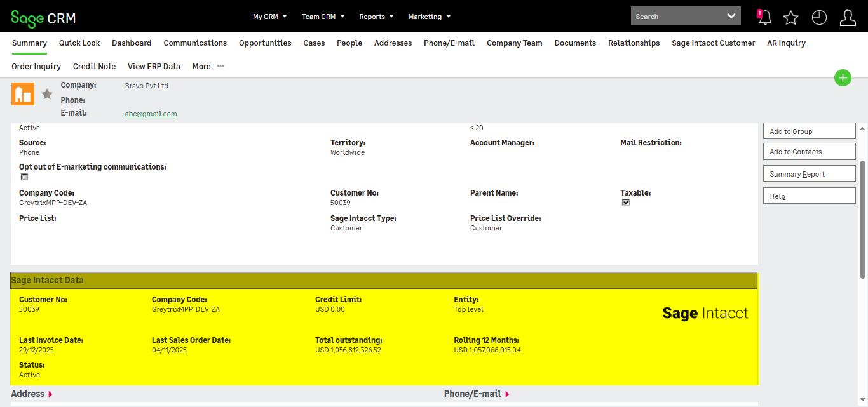Click the Sage CRM logo
The height and width of the screenshot is (407, 868).
point(43,18)
